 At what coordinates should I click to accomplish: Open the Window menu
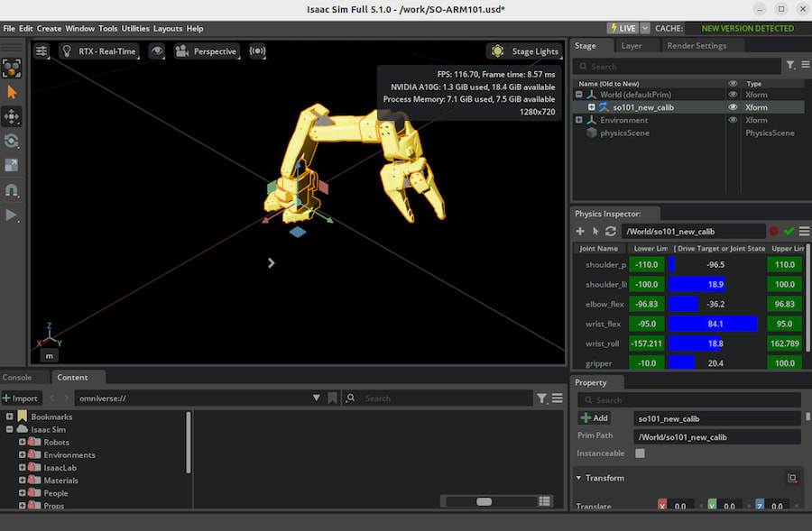click(x=79, y=29)
